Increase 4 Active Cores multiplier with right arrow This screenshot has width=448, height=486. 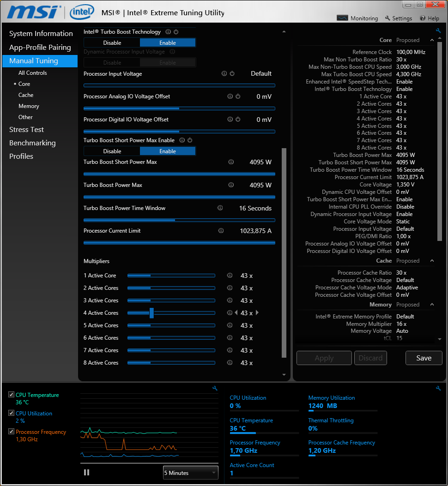point(257,313)
